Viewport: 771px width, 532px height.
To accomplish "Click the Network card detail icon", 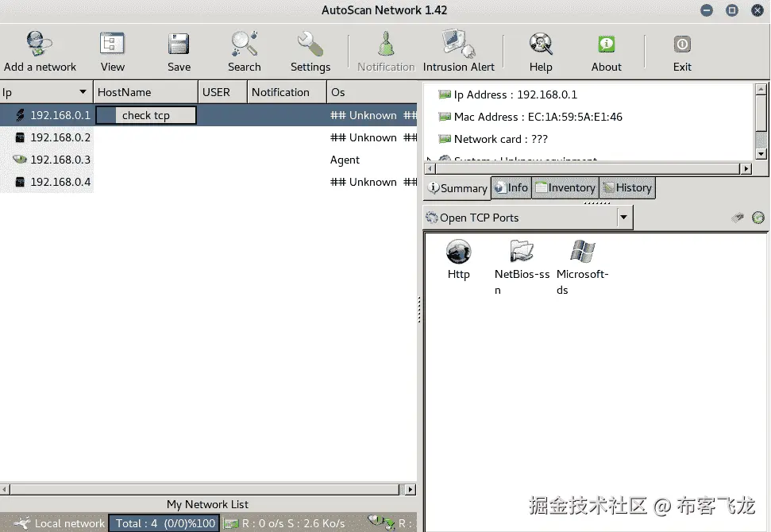I will pyautogui.click(x=445, y=139).
